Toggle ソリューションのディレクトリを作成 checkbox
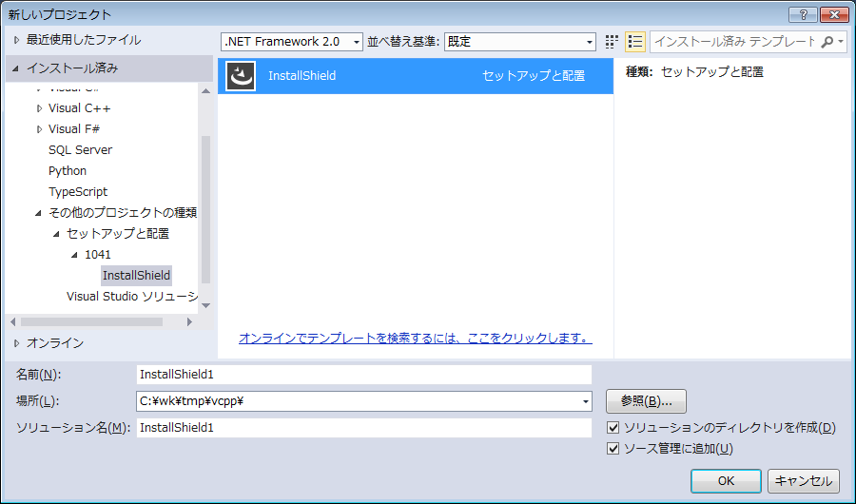The height and width of the screenshot is (504, 856). pyautogui.click(x=613, y=428)
